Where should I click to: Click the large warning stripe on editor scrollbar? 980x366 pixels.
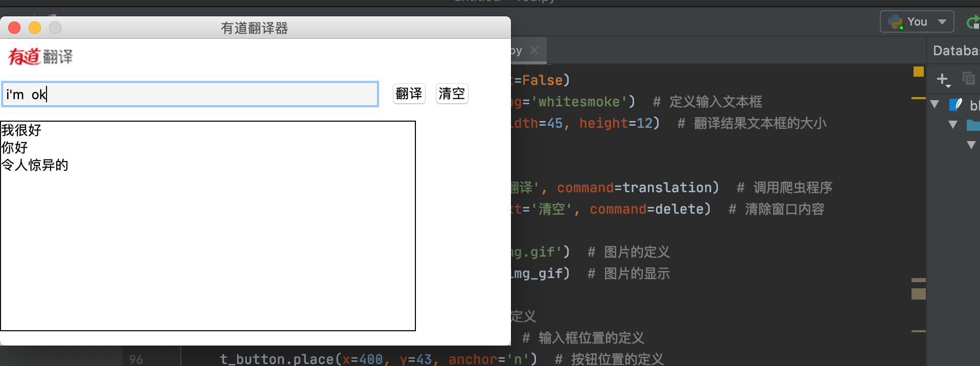point(919,294)
